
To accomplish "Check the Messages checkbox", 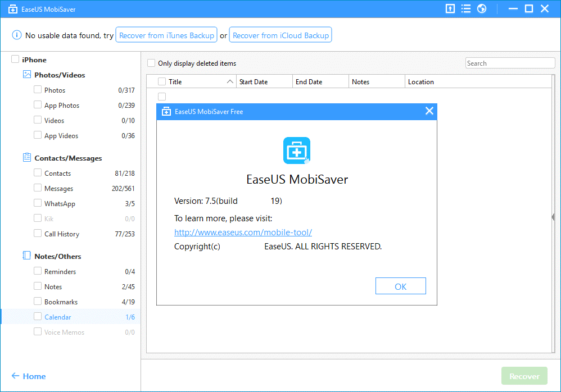I will pos(38,188).
